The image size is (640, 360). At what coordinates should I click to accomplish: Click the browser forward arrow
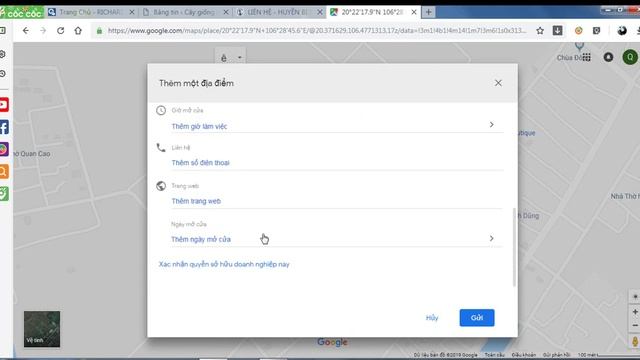[43, 31]
